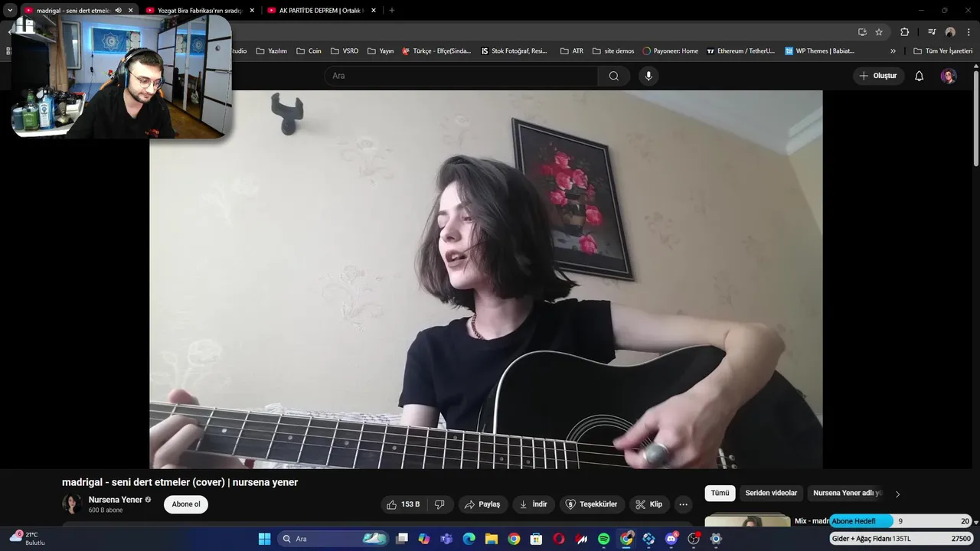Click the YouTube search magnifier button
Image resolution: width=980 pixels, height=551 pixels.
click(x=613, y=76)
